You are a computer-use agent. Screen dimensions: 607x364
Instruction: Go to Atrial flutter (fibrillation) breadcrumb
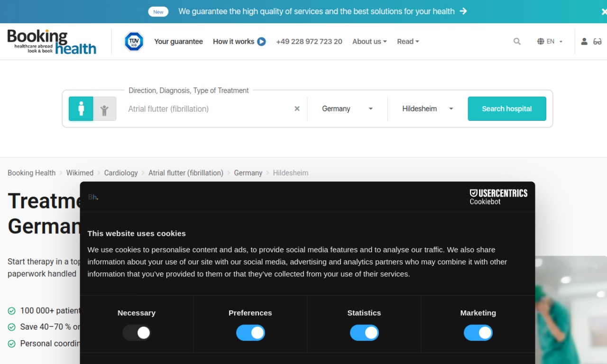(x=186, y=173)
